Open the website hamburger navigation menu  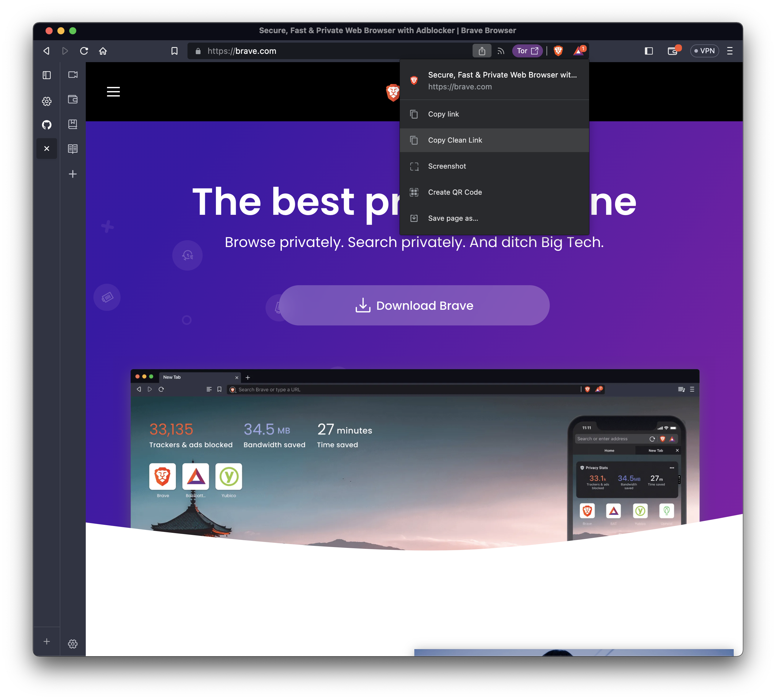pos(113,91)
